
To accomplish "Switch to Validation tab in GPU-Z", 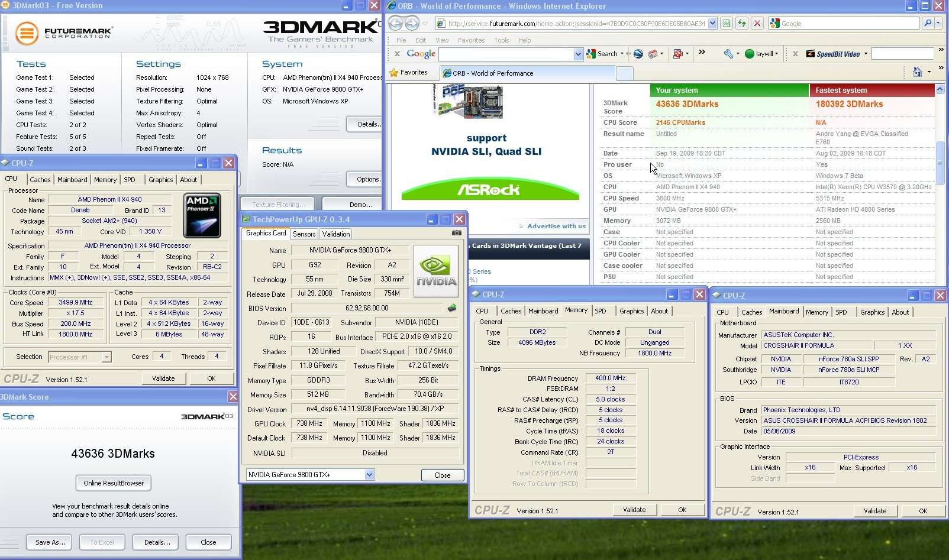I will point(336,234).
